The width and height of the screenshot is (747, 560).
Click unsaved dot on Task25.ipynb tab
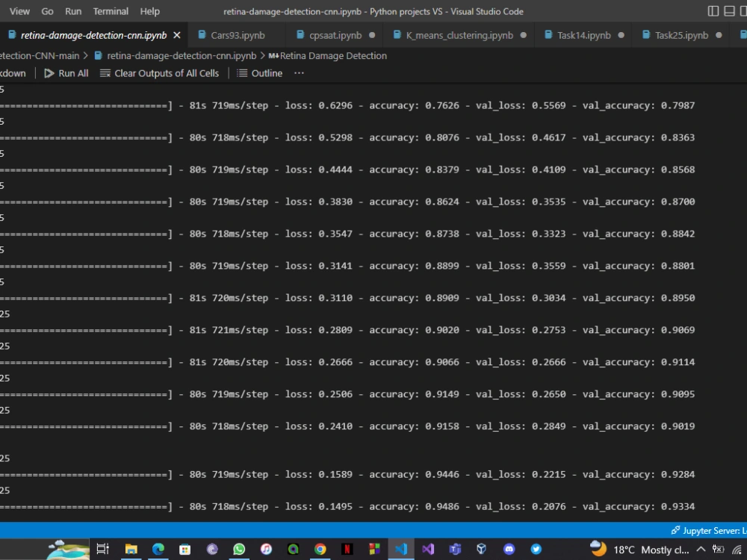719,35
